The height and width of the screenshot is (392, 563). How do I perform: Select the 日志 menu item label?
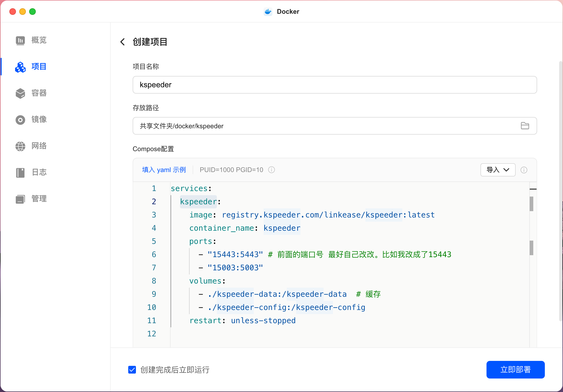pos(39,173)
